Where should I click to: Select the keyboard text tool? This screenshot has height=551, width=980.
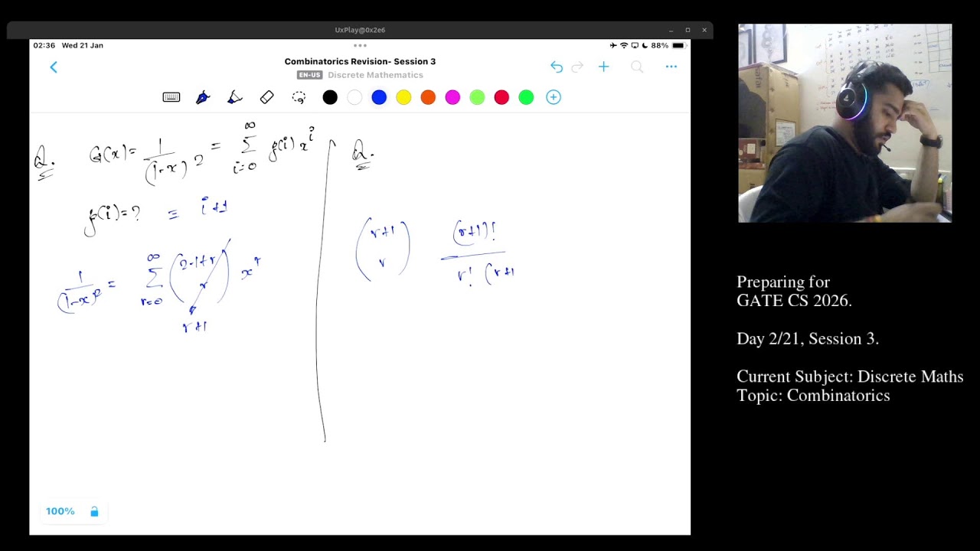coord(171,97)
